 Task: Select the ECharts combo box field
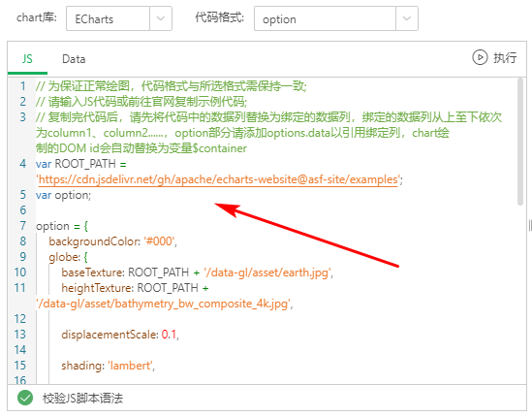click(119, 18)
